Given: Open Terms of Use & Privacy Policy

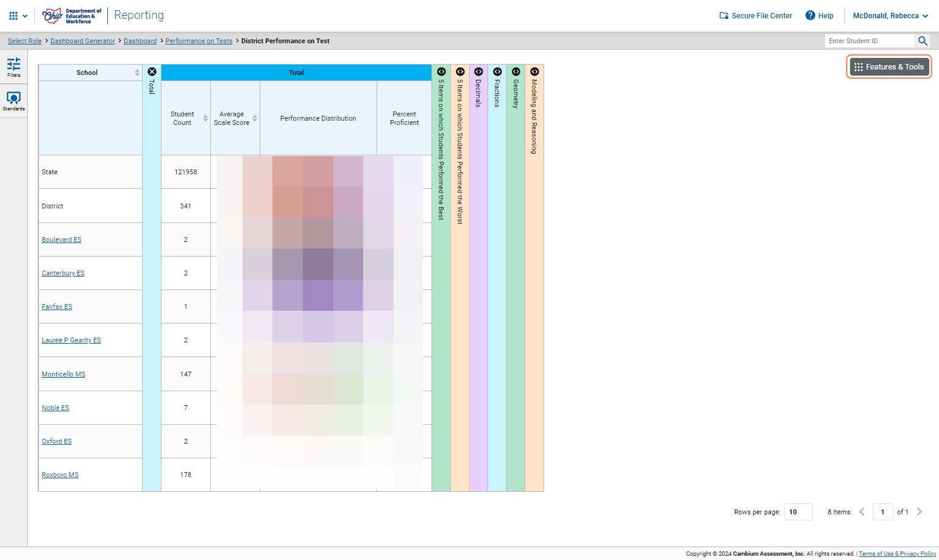Looking at the screenshot, I should click(x=898, y=553).
